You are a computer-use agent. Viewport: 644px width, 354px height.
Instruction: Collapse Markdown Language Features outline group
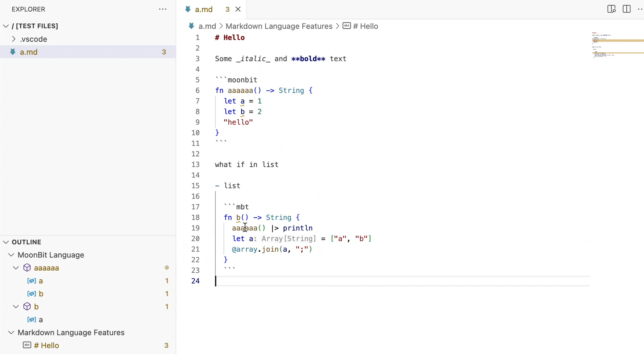pos(11,333)
